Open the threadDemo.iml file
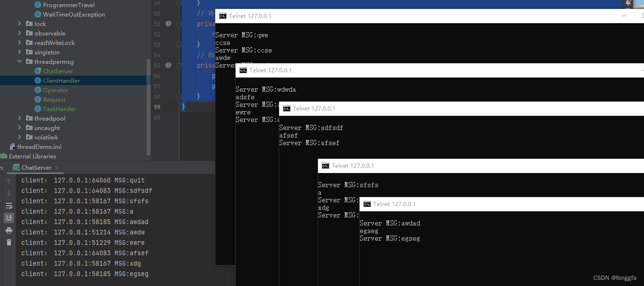The height and width of the screenshot is (286, 644). point(39,147)
